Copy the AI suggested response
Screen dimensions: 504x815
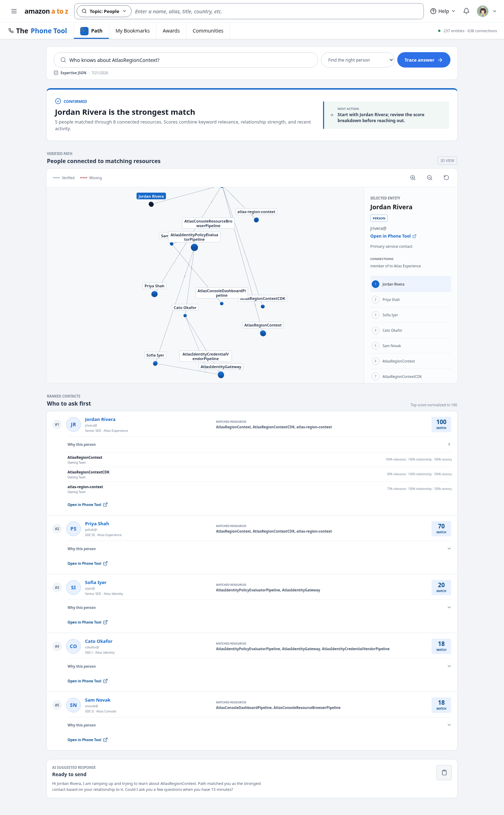(444, 773)
